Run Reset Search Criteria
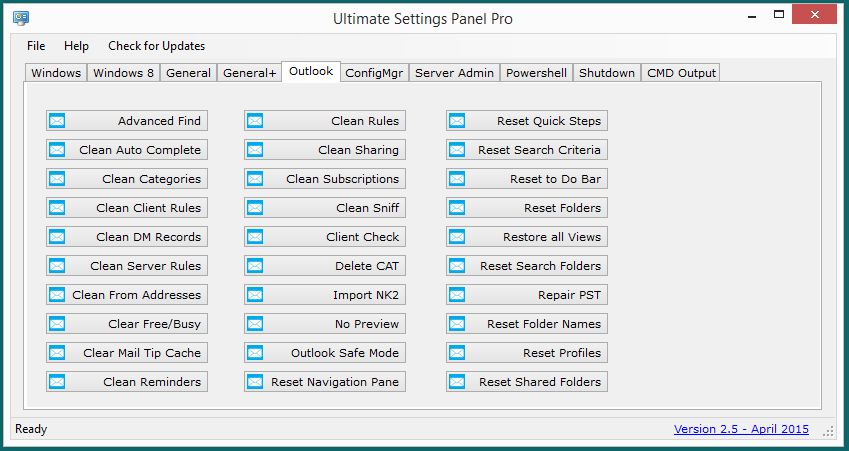Viewport: 849px width, 451px height. 527,150
